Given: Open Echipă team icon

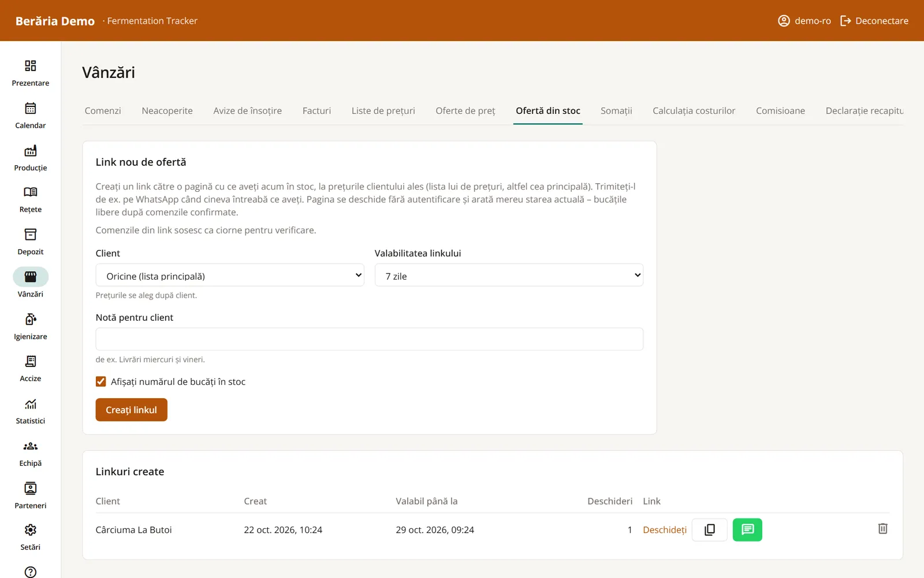Looking at the screenshot, I should [x=31, y=446].
